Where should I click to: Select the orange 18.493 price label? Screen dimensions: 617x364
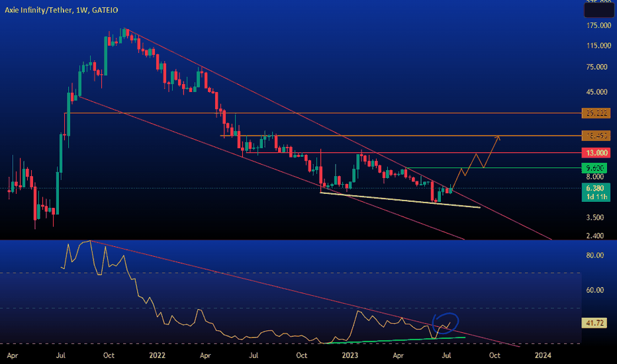596,136
